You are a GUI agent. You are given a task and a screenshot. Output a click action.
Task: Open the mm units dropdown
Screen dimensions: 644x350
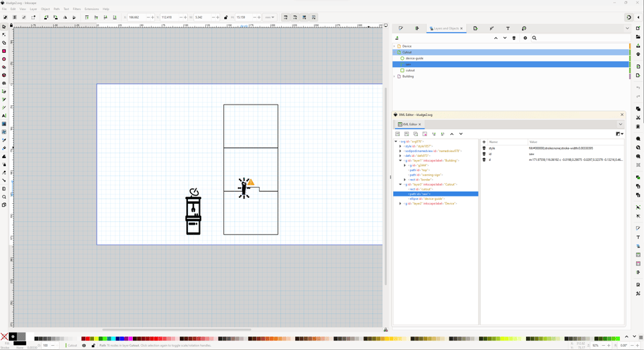[270, 17]
